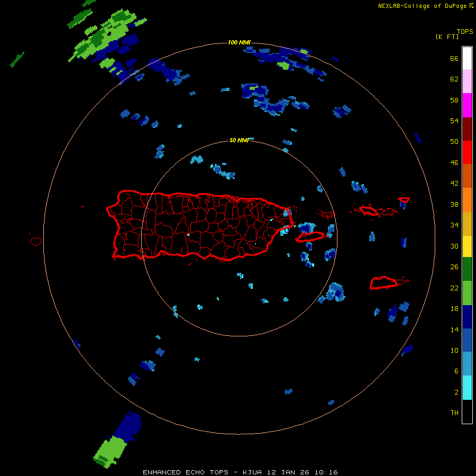
Task: Click the '62' legend value
Action: pos(454,79)
